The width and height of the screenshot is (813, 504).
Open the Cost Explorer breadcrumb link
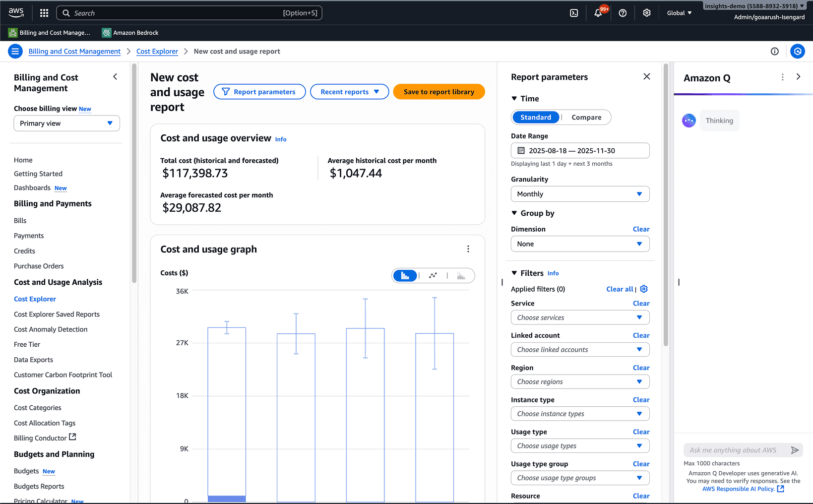pos(157,51)
